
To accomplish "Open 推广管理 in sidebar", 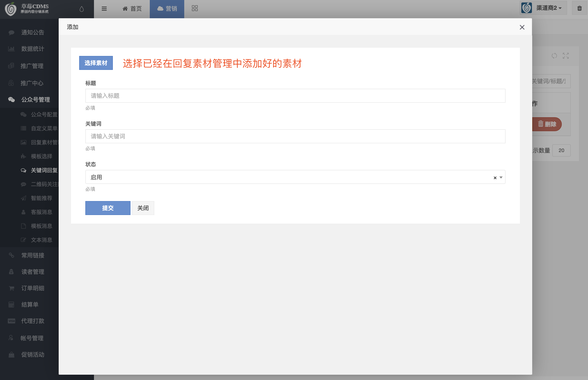I will (x=29, y=66).
